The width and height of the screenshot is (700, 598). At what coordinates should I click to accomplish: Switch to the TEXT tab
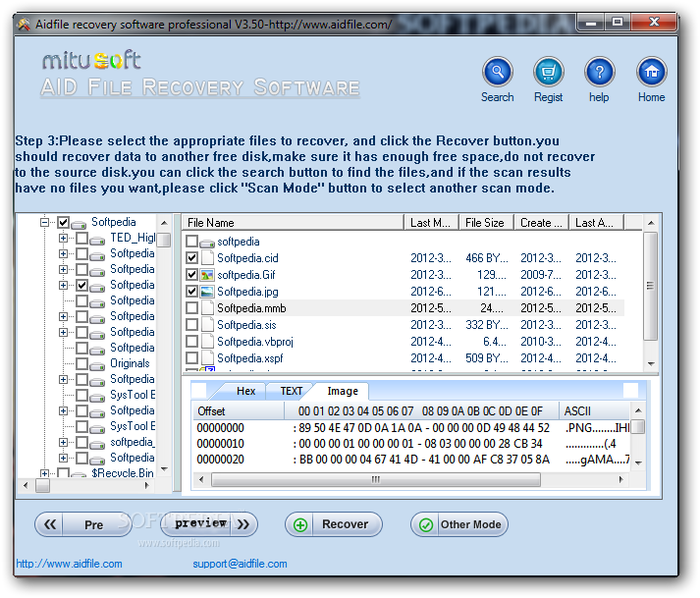292,391
